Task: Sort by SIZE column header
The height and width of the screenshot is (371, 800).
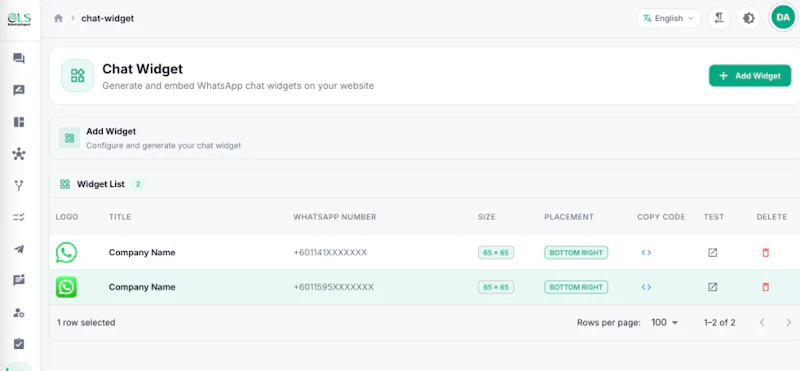Action: (487, 217)
